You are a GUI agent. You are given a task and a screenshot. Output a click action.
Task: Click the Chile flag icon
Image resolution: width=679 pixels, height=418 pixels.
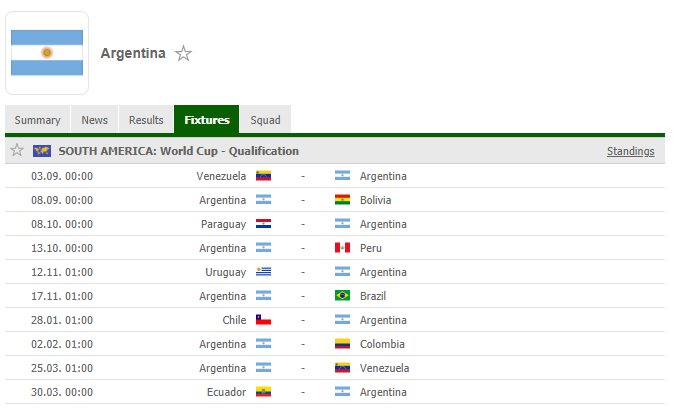pos(263,320)
